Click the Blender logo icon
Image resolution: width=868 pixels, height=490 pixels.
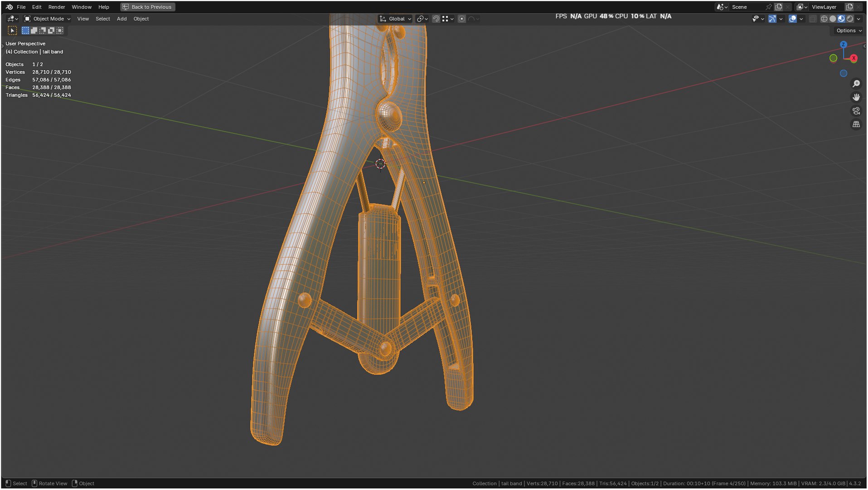tap(9, 7)
